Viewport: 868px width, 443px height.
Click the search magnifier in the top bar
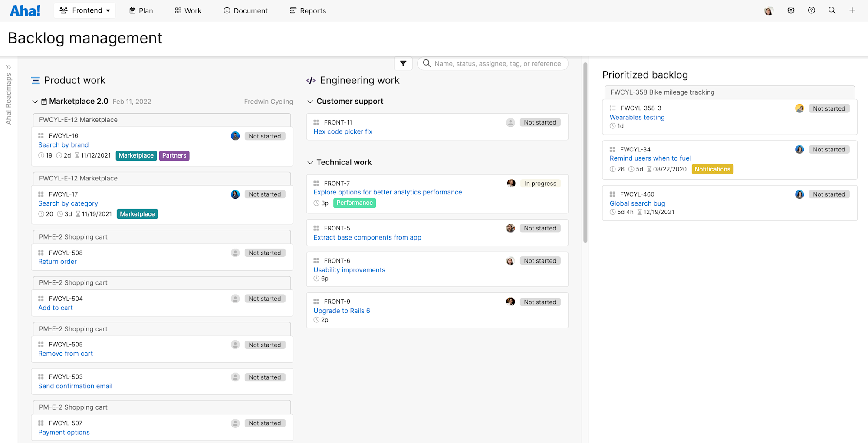point(832,10)
